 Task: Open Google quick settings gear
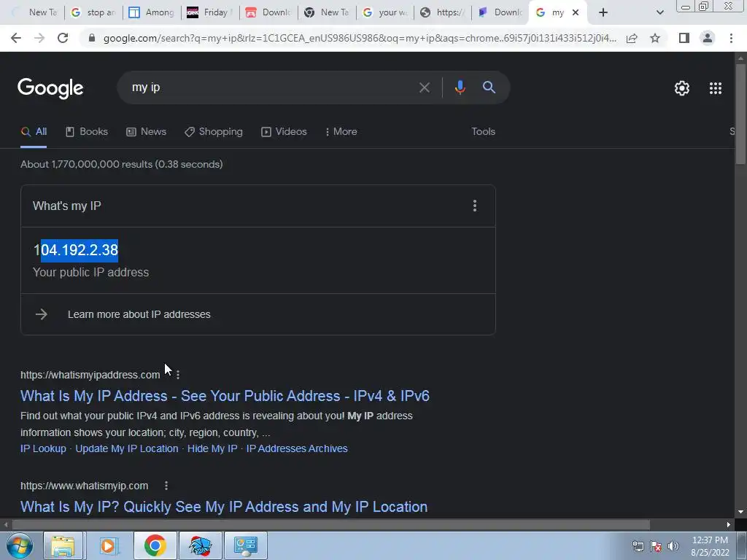[x=682, y=88]
